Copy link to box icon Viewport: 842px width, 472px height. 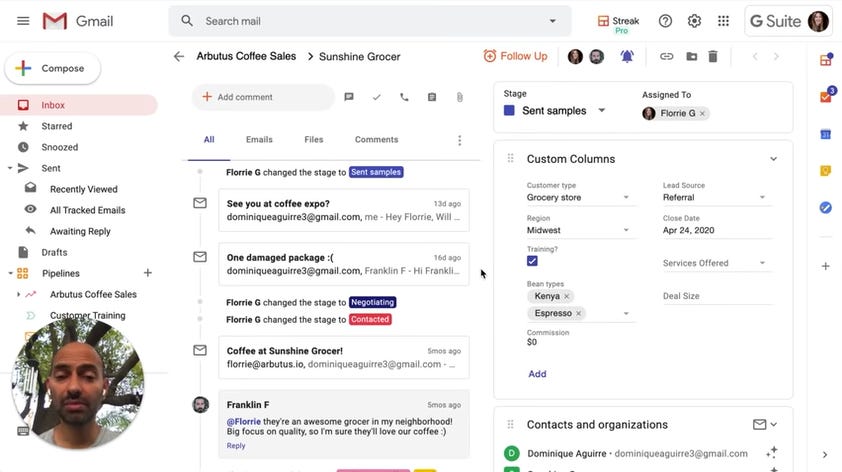pyautogui.click(x=666, y=56)
